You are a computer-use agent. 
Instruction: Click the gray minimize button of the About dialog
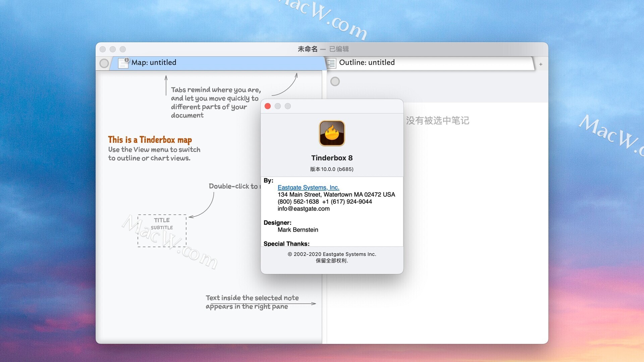click(278, 106)
